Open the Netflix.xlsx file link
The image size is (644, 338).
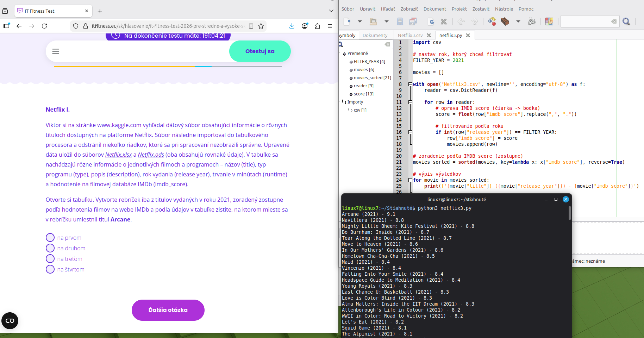(x=118, y=155)
